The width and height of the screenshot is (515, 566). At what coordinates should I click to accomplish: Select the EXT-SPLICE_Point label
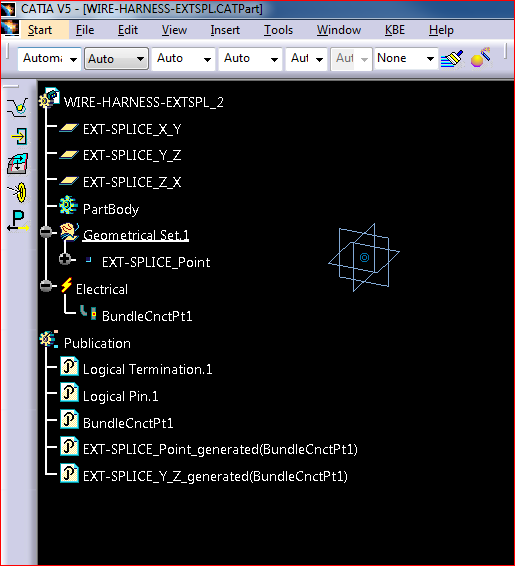click(156, 262)
